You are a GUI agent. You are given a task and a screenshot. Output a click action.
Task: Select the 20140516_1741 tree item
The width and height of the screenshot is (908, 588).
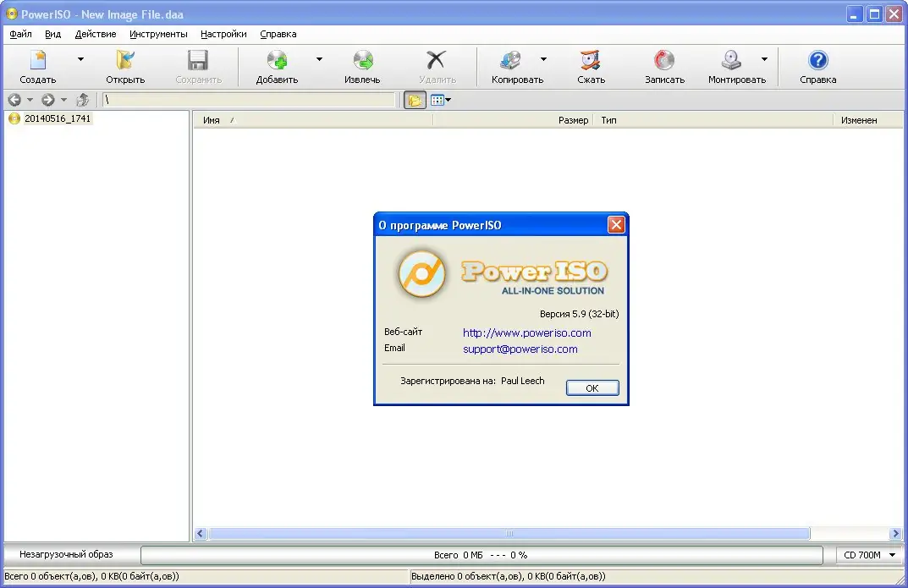tap(58, 118)
